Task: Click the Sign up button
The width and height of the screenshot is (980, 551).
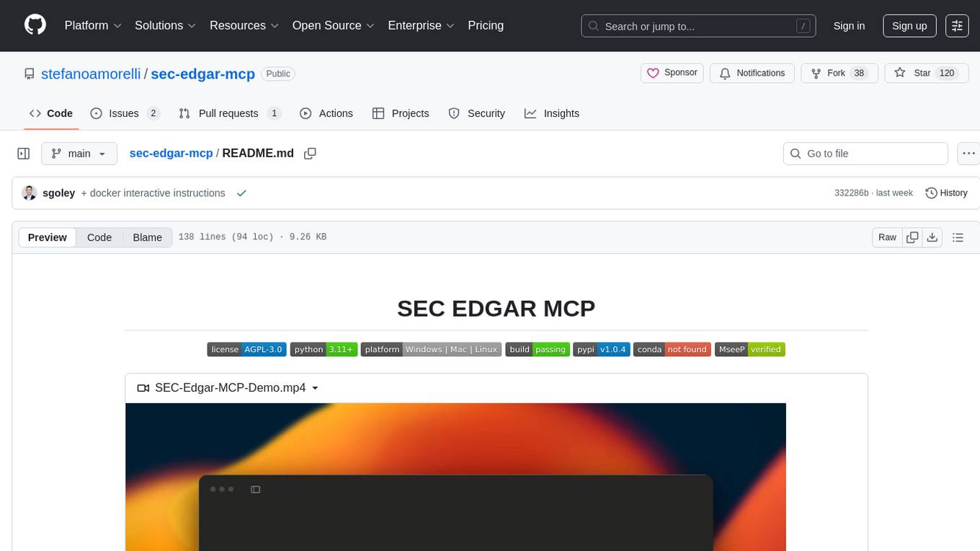Action: click(x=909, y=26)
